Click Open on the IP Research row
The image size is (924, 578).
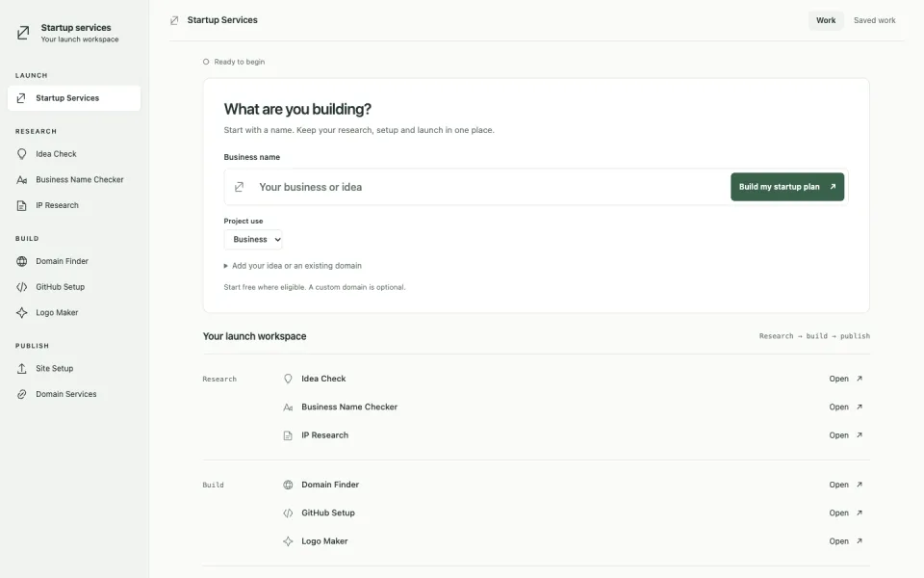(846, 435)
